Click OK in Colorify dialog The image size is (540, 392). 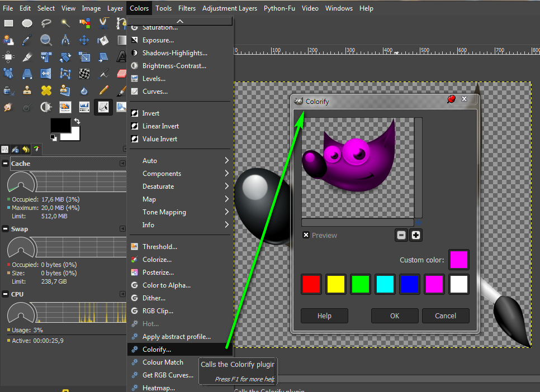coord(395,315)
